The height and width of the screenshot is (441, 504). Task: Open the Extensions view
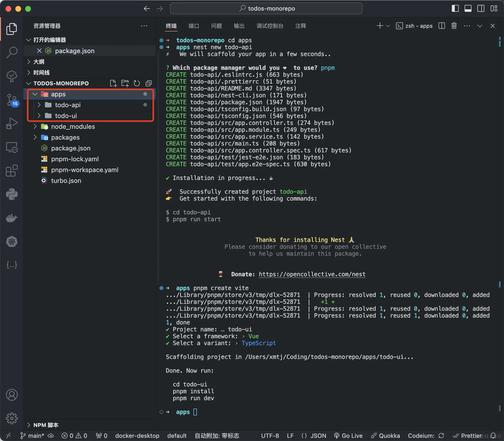(x=12, y=171)
